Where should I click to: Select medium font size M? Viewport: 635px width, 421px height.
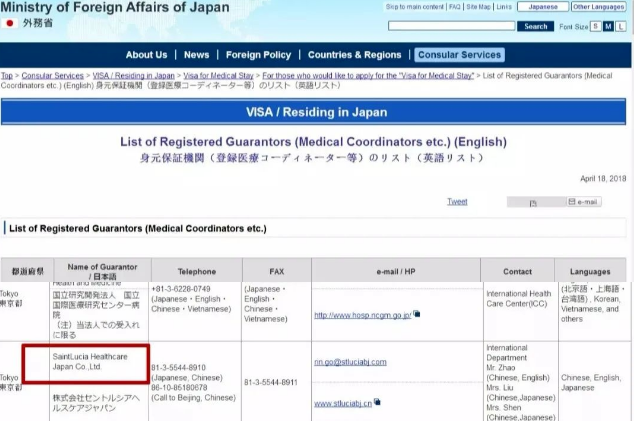[608, 27]
